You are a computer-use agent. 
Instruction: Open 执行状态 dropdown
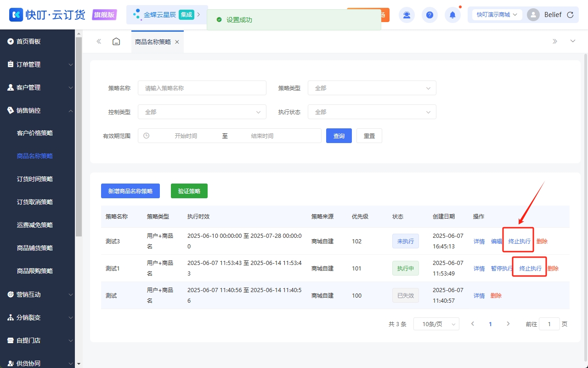(x=372, y=112)
